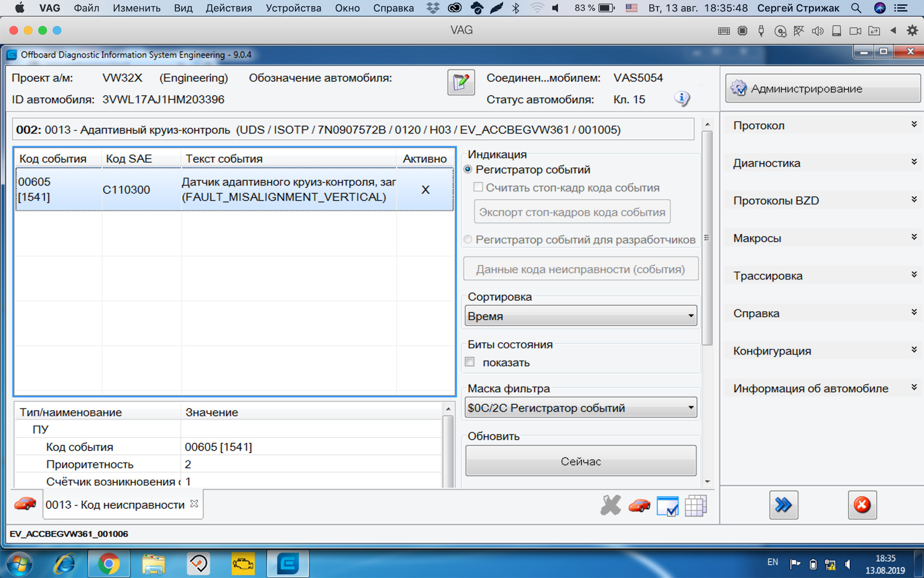Switch to ODIS Engineering taskbar icon

[288, 564]
